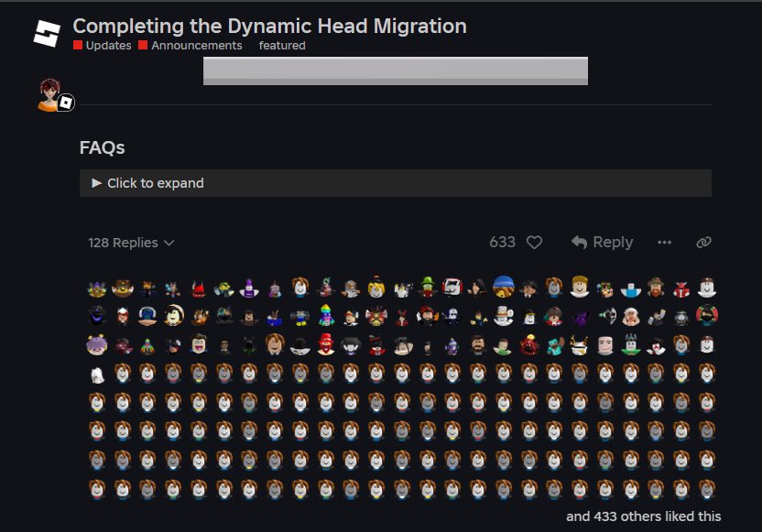Open the long black-haired liker avatar
Viewport: 762px width, 532px height.
tap(478, 288)
